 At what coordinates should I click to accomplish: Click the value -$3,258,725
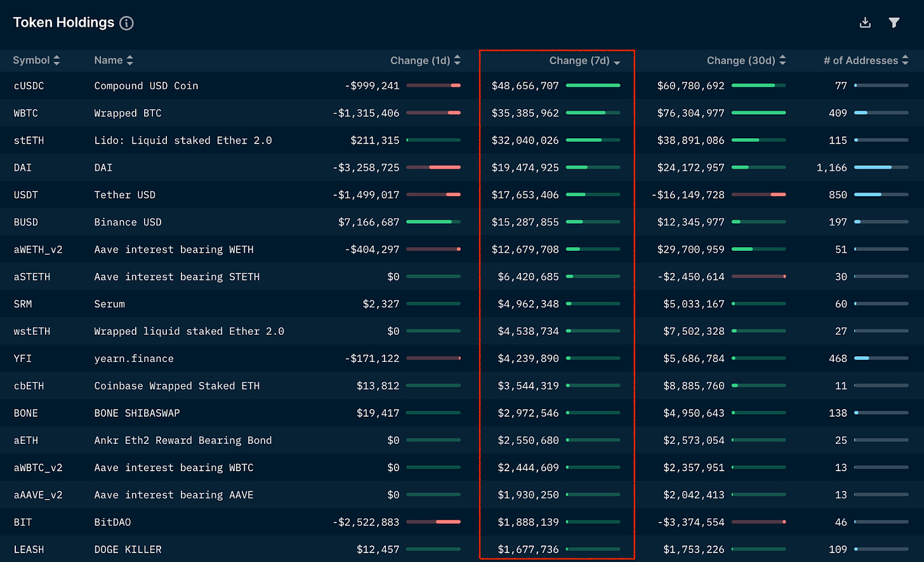[x=366, y=168]
